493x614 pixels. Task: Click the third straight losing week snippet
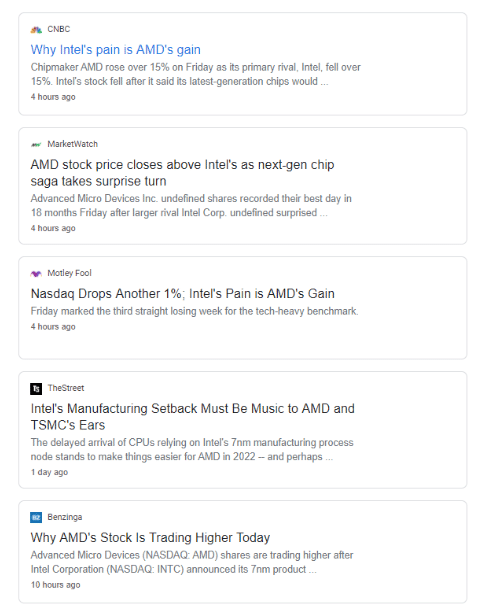194,311
